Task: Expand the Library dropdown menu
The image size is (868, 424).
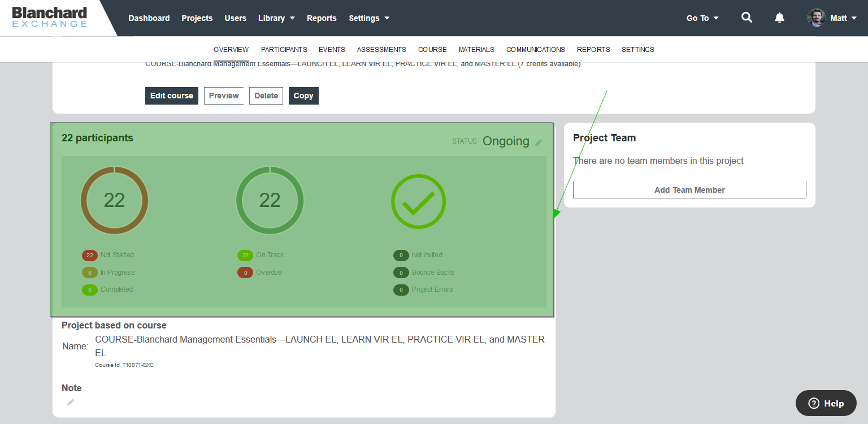Action: coord(276,18)
